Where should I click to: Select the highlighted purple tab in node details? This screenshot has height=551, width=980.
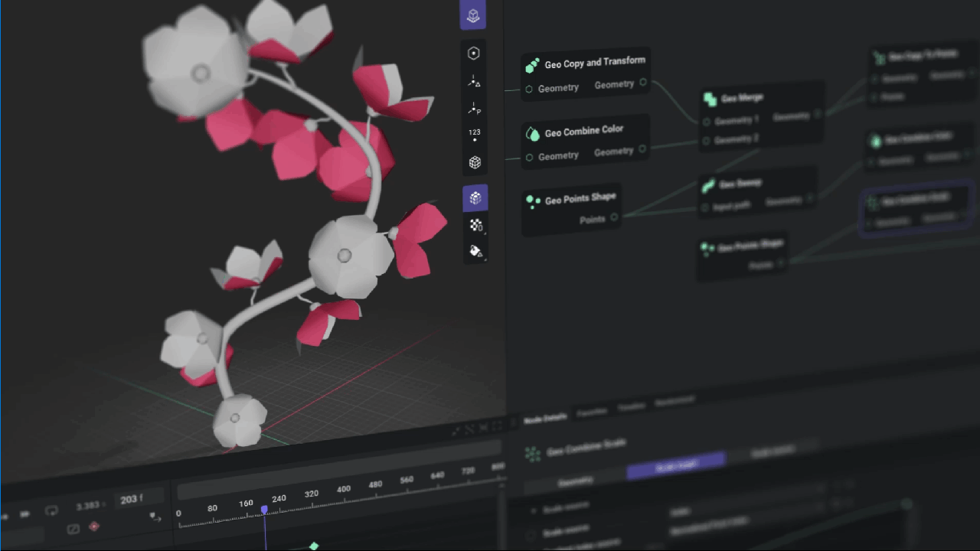click(675, 466)
